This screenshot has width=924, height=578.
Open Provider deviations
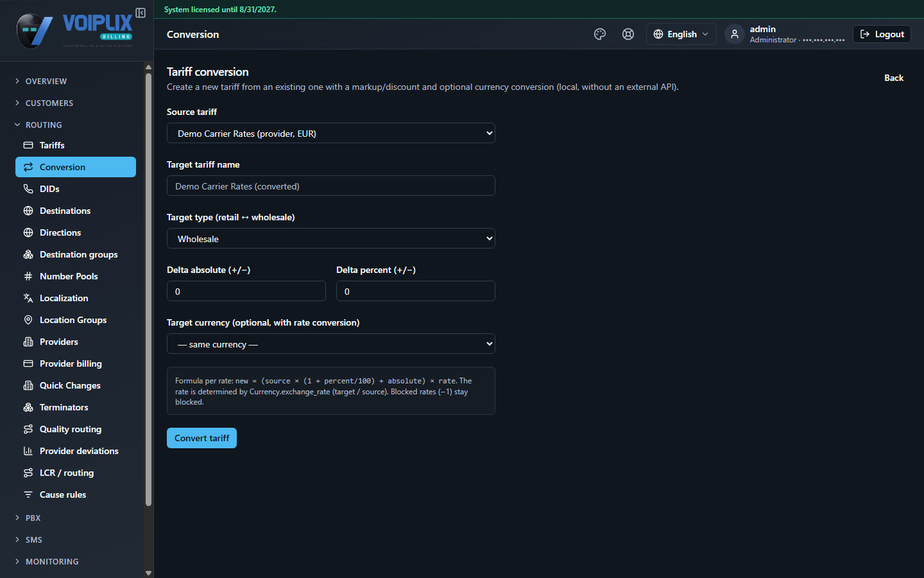point(76,451)
